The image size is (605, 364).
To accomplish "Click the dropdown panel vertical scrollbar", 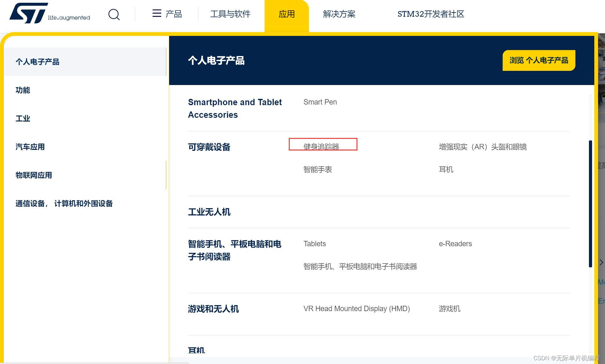I will [x=591, y=204].
